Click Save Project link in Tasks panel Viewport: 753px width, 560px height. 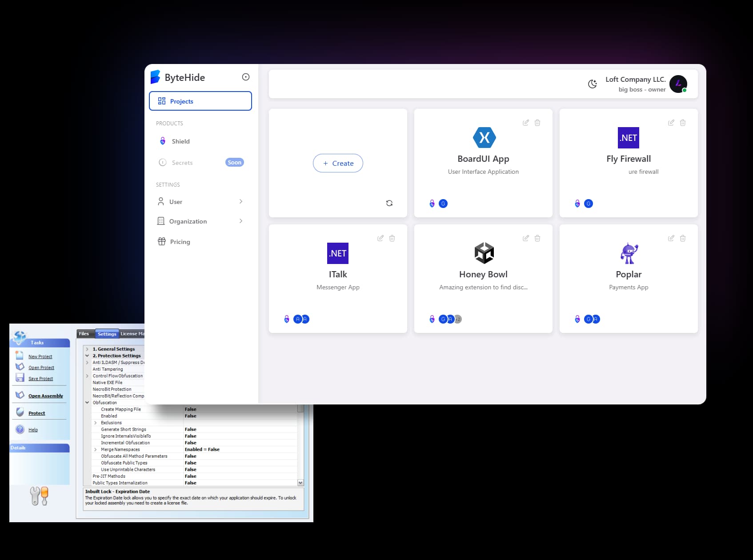click(40, 379)
